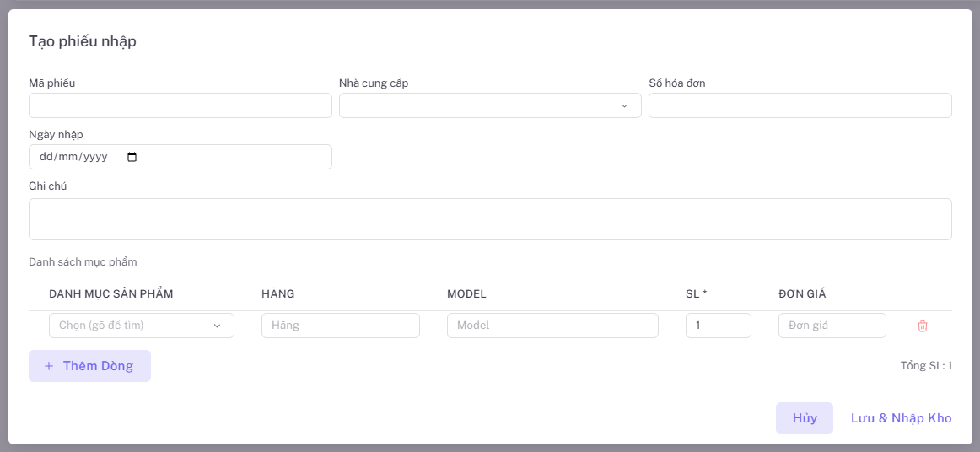Select the SL quantity field showing 1

click(718, 326)
